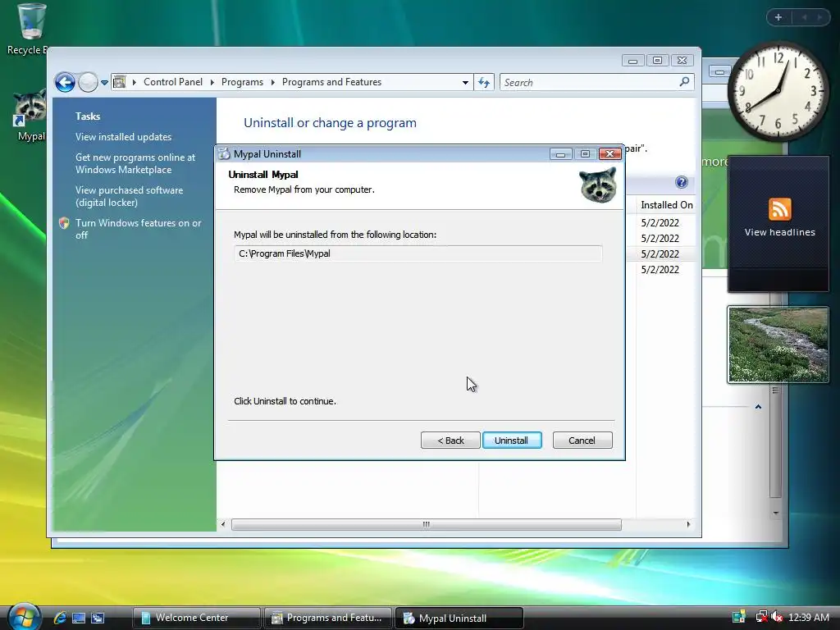Click the Refresh button beside address bar
Image resolution: width=840 pixels, height=630 pixels.
tap(484, 83)
